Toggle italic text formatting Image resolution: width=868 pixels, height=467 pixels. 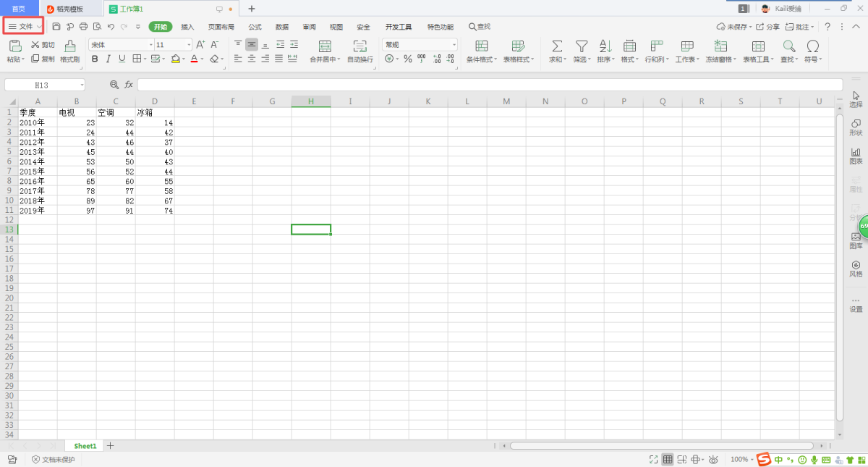(x=109, y=59)
